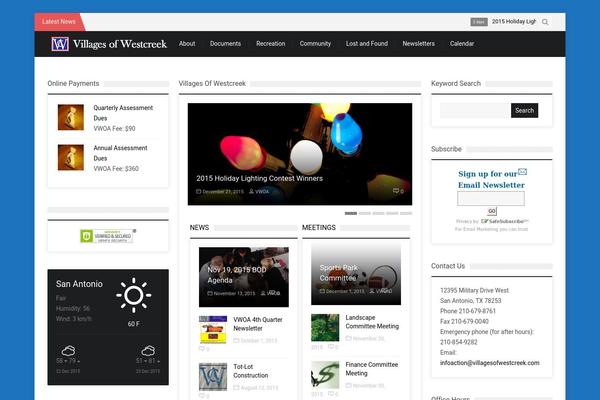Click the VWOA 4th Quarter Newsletter thumbnail

coord(213,329)
